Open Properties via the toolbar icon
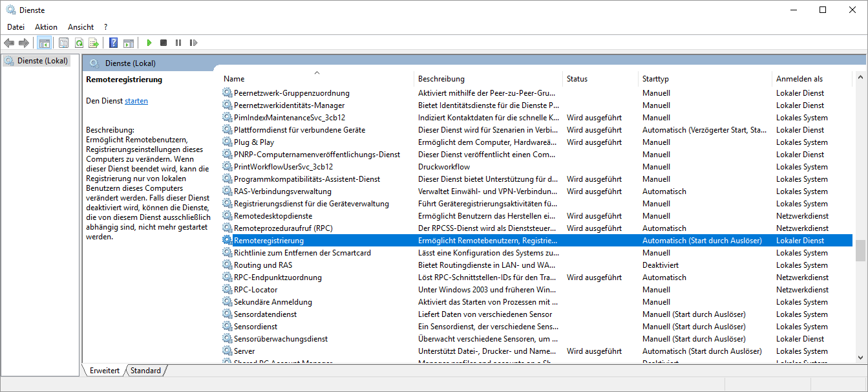The height and width of the screenshot is (392, 868). 63,43
